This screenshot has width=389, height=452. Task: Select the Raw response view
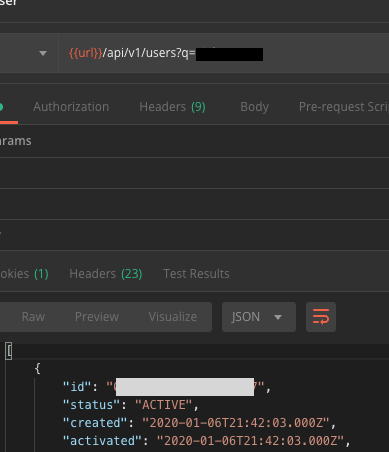pos(33,317)
